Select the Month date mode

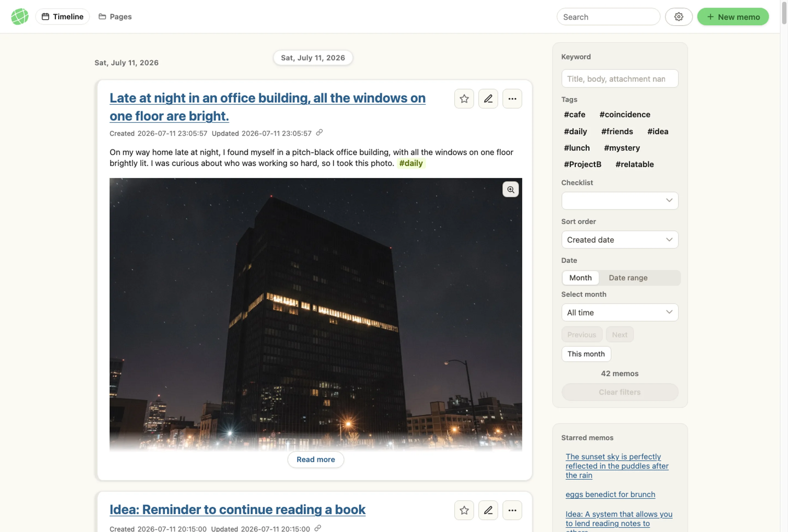[580, 278]
